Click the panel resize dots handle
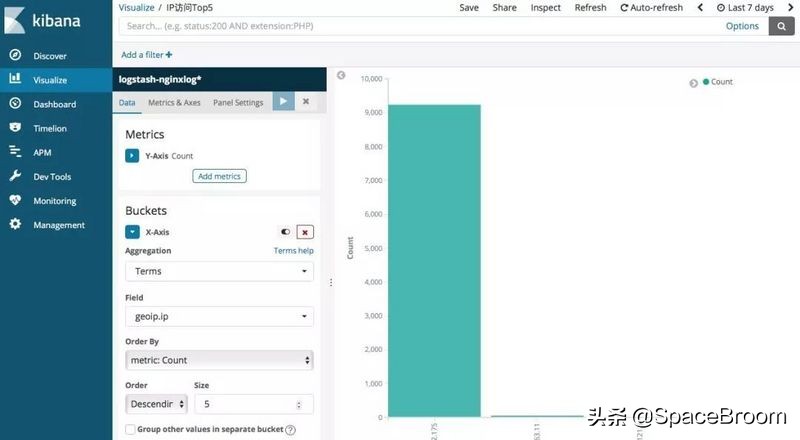 (x=331, y=282)
